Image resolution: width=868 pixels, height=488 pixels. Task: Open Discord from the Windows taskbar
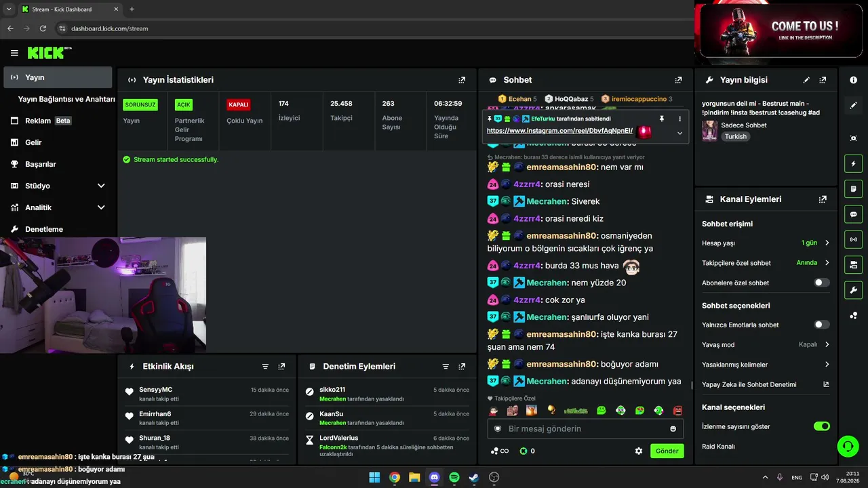(x=435, y=477)
